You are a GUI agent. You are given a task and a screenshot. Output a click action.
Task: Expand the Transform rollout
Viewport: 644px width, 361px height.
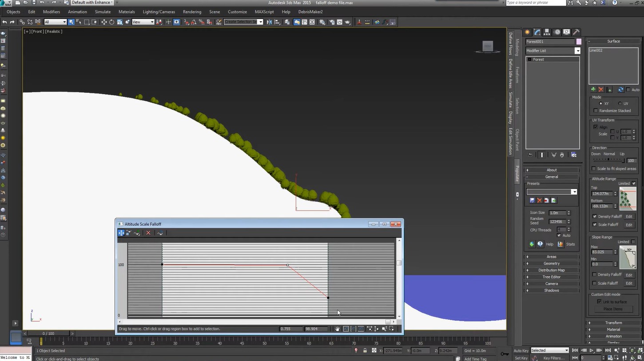(x=613, y=323)
